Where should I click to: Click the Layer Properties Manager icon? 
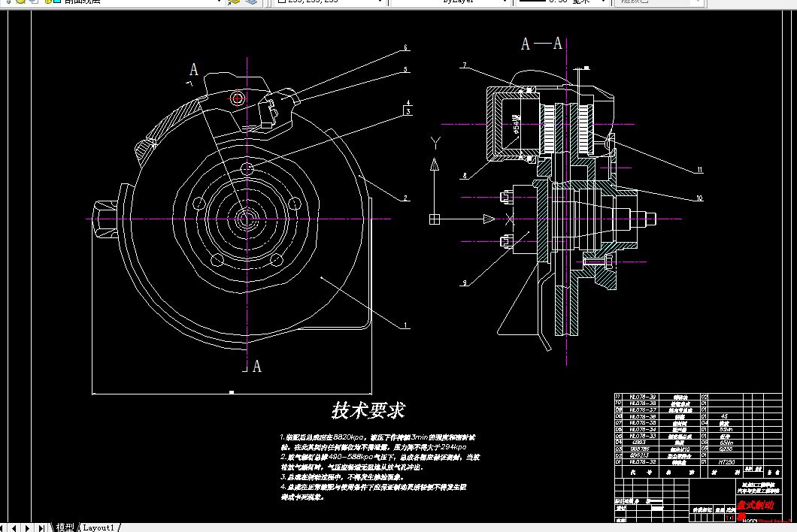[x=2, y=3]
